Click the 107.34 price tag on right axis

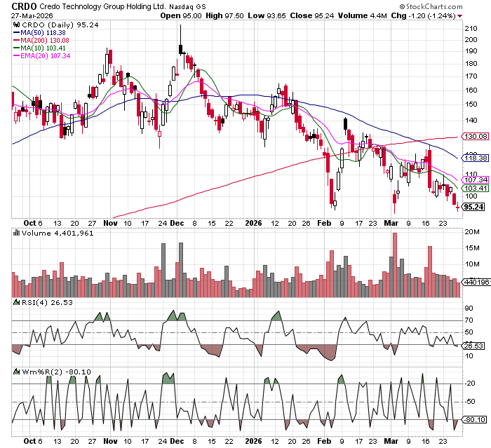(476, 179)
